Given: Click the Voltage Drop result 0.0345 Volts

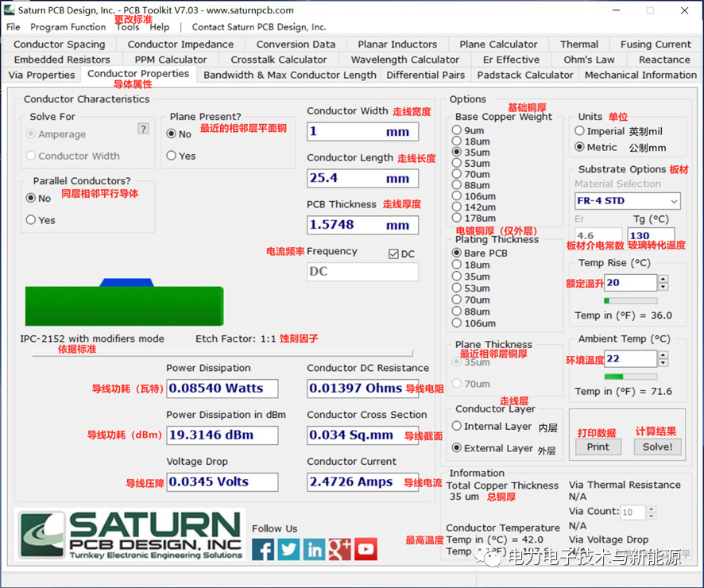Looking at the screenshot, I should point(222,482).
